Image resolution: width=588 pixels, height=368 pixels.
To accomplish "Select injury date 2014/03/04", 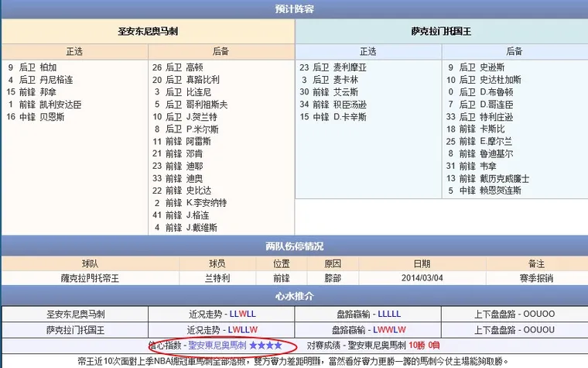I will point(422,278).
